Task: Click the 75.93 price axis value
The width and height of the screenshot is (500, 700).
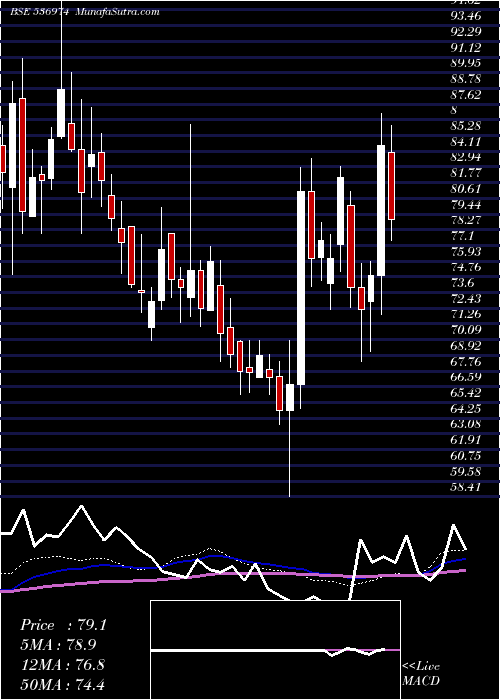Action: pyautogui.click(x=466, y=251)
